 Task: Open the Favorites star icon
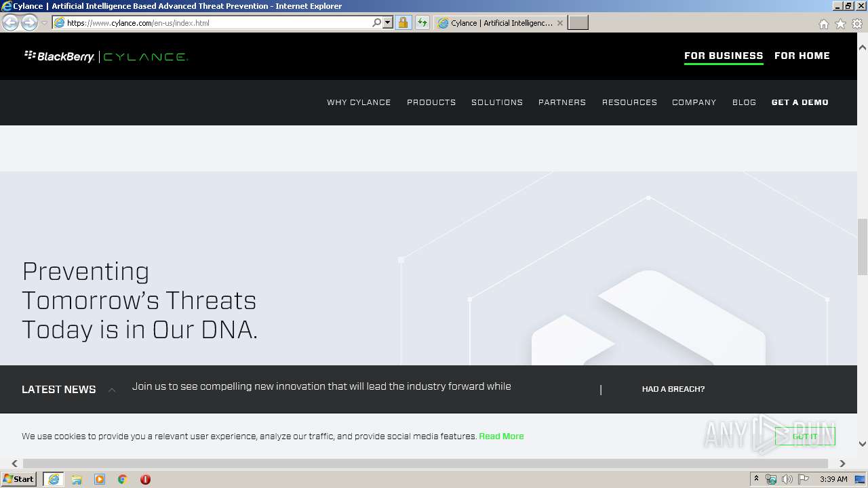tap(840, 23)
